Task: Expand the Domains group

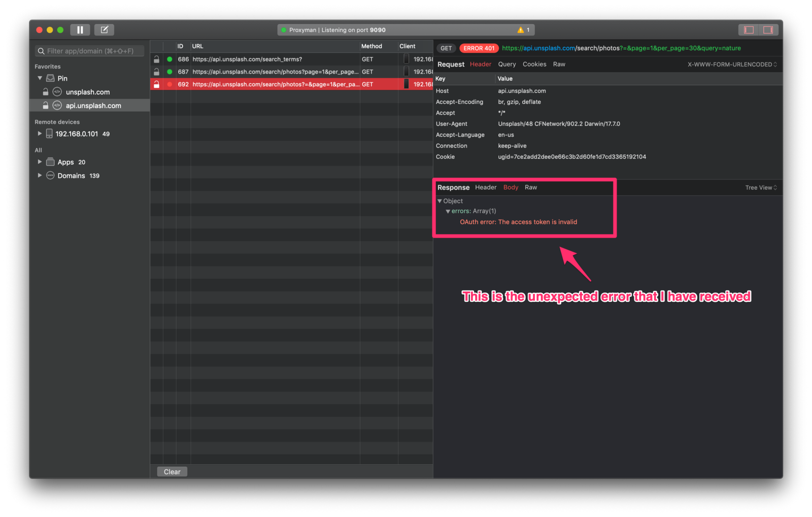Action: coord(40,176)
